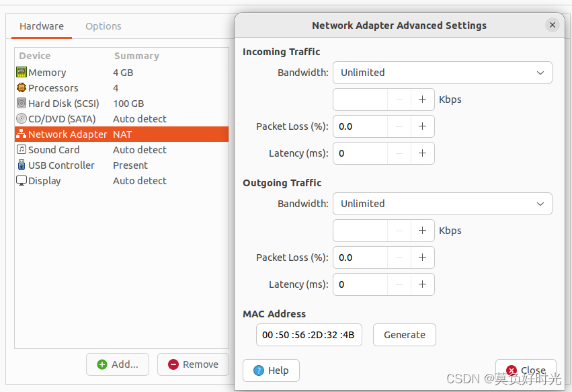
Task: Select the Sound Card device
Action: [x=21, y=149]
